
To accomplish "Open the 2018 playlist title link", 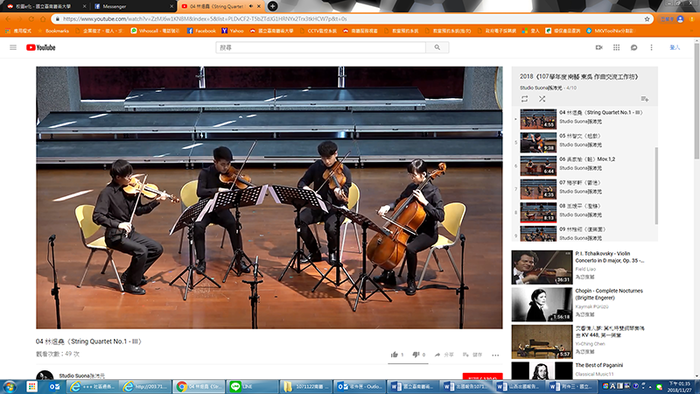I will [x=579, y=77].
